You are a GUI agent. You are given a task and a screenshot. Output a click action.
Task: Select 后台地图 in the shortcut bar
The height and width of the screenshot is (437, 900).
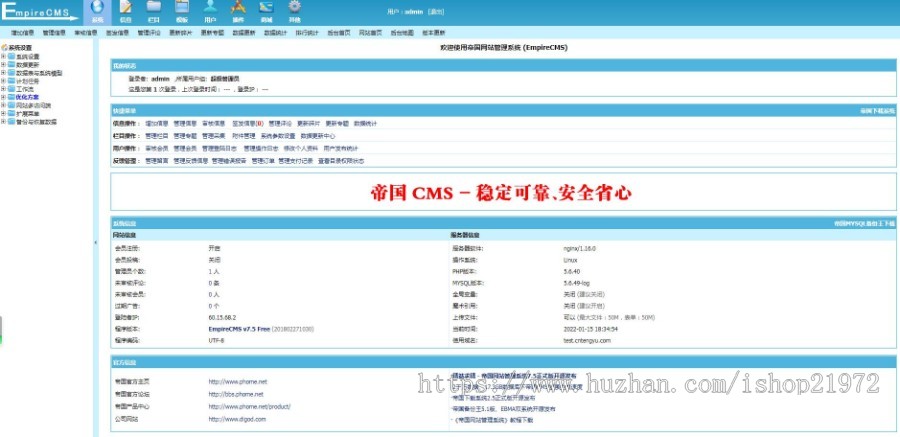[402, 33]
